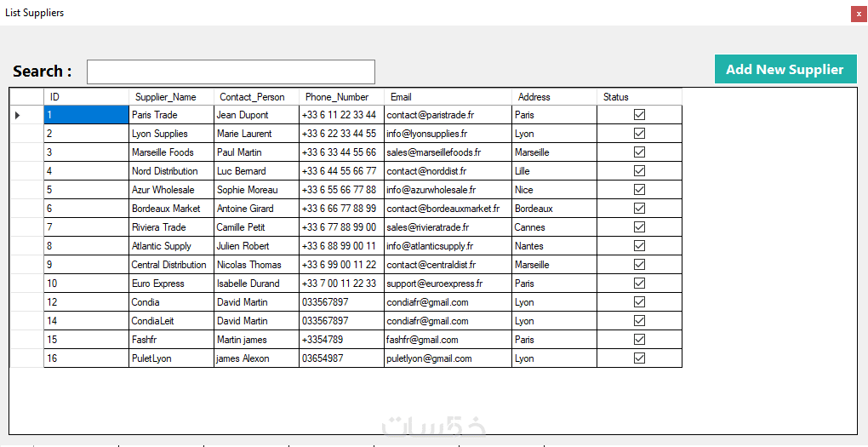The height and width of the screenshot is (447, 868).
Task: Toggle Status checkbox for Condia row
Action: (x=639, y=302)
